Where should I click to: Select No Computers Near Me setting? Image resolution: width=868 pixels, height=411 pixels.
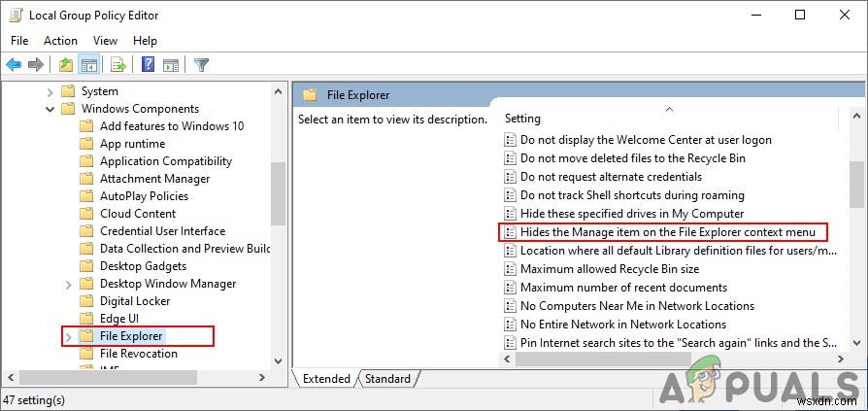pos(637,306)
